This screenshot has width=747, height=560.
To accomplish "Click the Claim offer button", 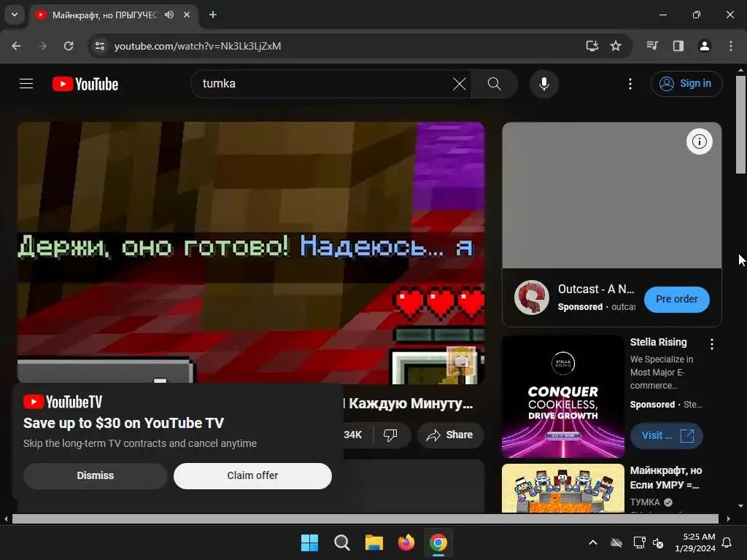I will pos(252,475).
